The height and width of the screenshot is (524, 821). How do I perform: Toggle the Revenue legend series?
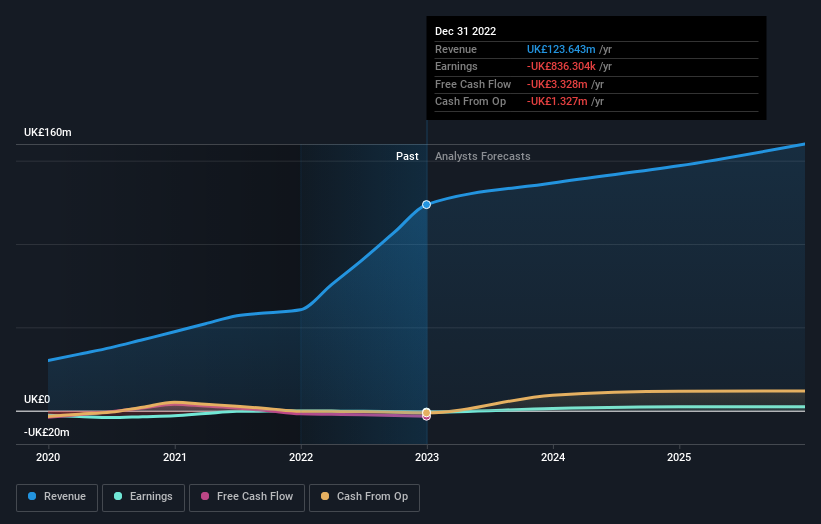57,497
